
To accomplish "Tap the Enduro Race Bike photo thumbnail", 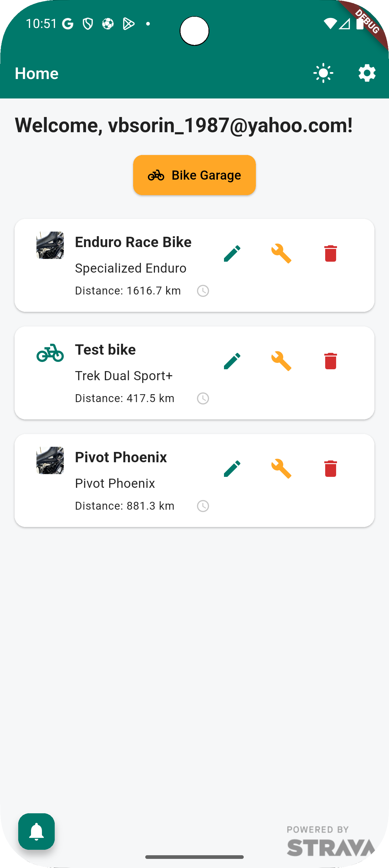I will point(50,245).
